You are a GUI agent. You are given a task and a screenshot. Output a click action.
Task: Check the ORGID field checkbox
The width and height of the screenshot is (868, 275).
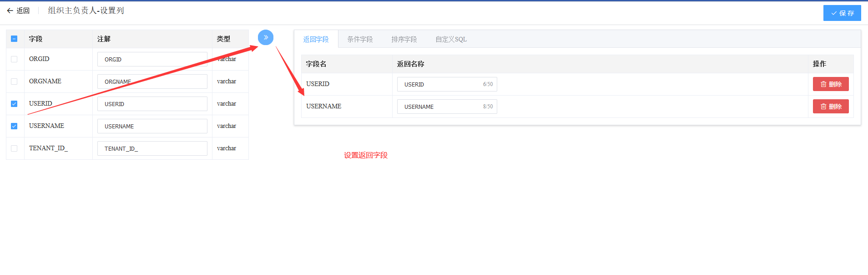pos(14,59)
